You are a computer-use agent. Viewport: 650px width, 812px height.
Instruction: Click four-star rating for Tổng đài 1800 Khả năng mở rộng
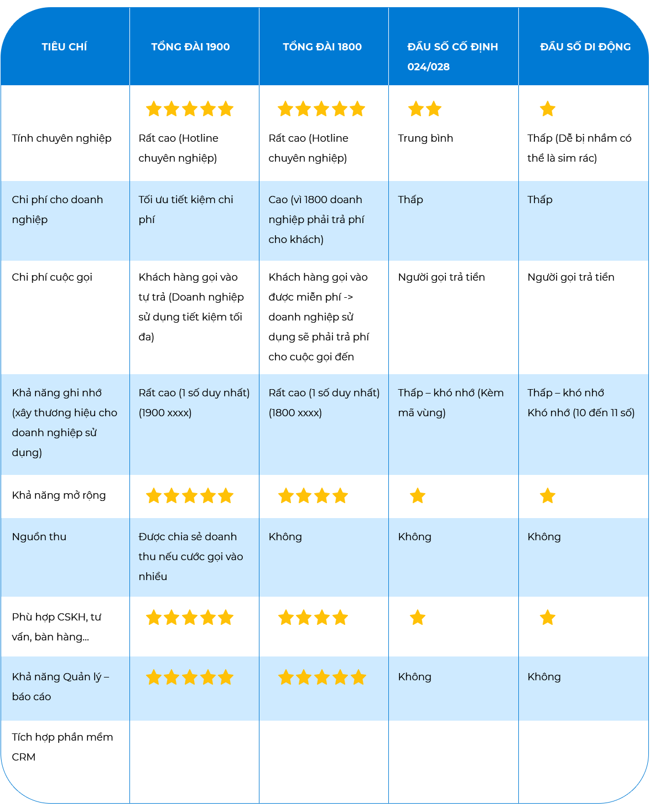[x=313, y=496]
